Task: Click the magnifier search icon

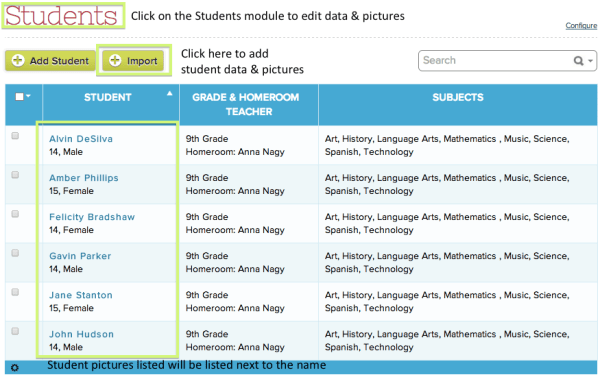Action: (x=578, y=60)
